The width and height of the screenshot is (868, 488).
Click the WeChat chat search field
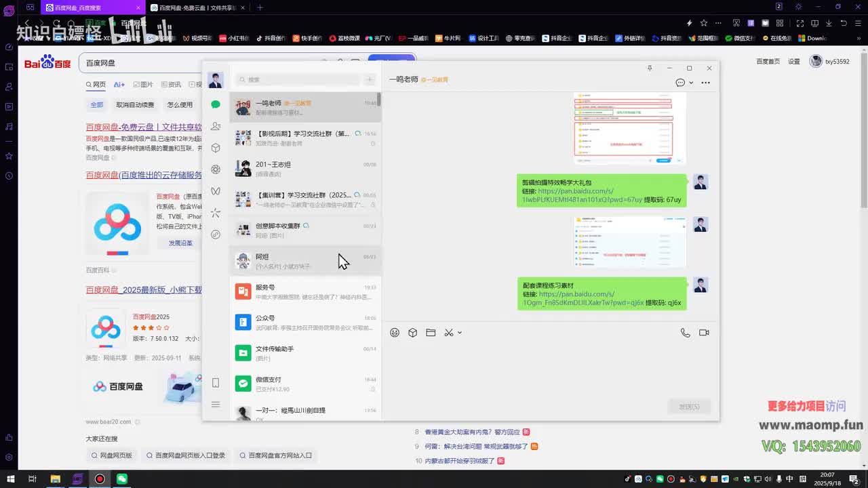pos(297,79)
